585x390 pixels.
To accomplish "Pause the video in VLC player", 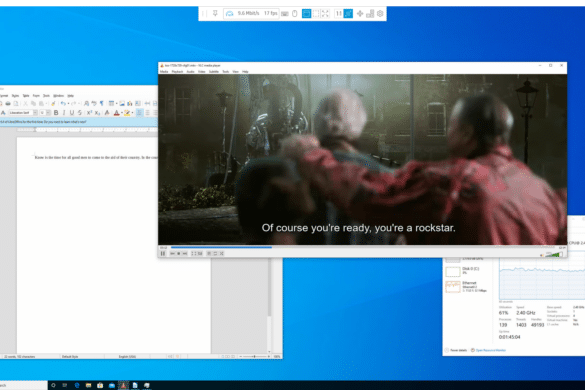I will 163,253.
